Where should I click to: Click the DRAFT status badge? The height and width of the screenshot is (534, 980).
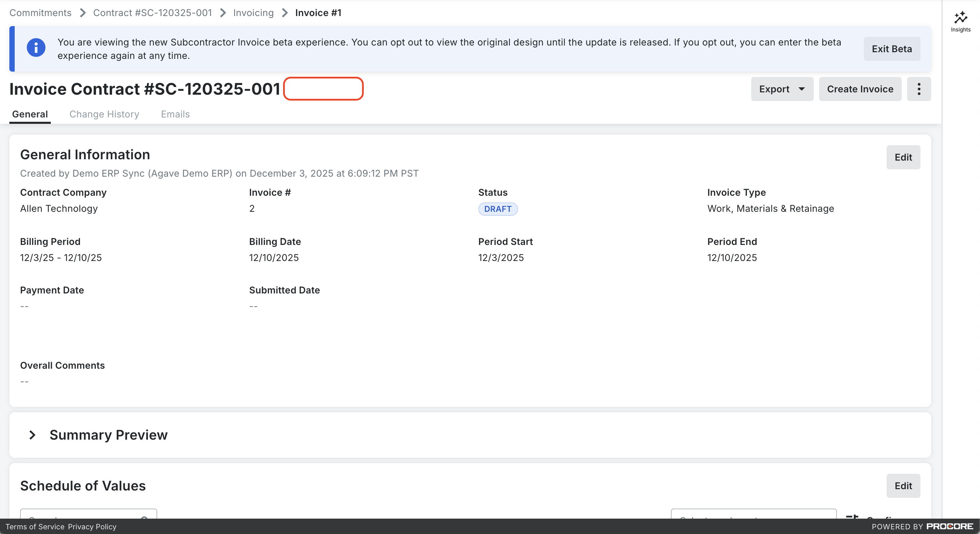point(498,209)
